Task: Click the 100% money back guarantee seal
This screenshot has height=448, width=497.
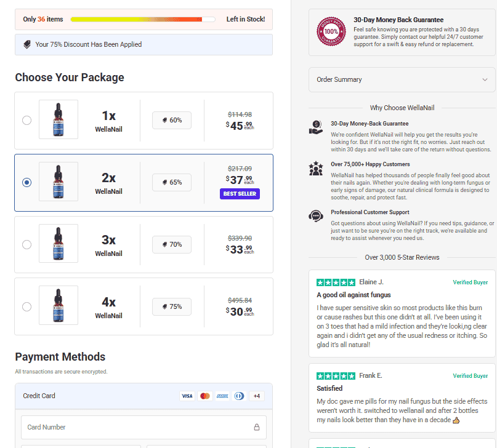Action: tap(331, 31)
